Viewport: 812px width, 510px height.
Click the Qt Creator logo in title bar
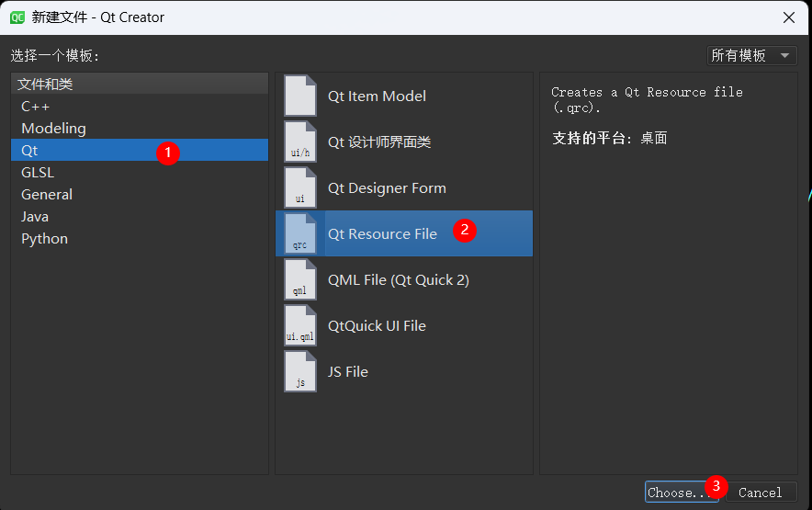tap(17, 17)
